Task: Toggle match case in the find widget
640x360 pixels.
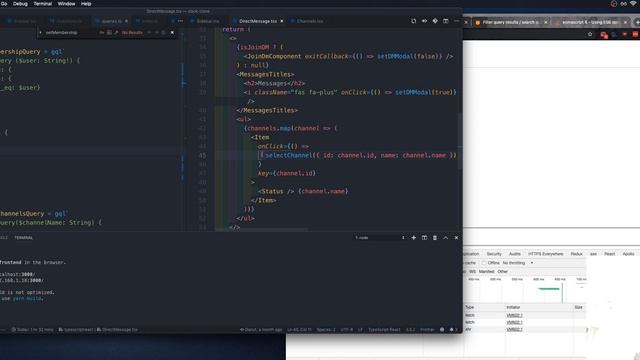Action: coord(102,33)
